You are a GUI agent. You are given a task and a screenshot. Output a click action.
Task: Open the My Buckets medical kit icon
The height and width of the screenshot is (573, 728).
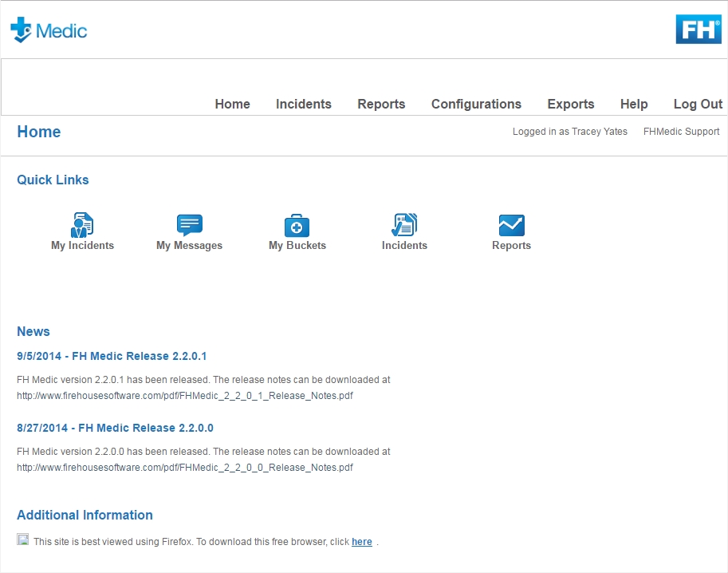297,225
